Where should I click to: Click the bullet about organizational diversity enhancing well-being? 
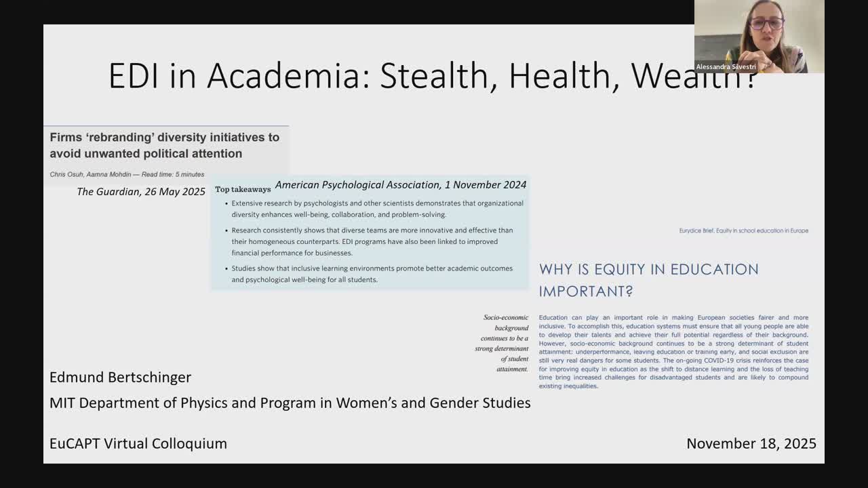[376, 209]
